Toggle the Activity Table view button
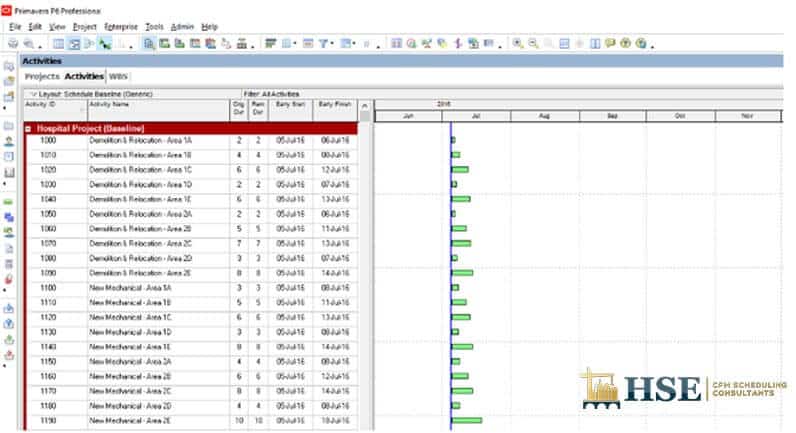 [58, 44]
